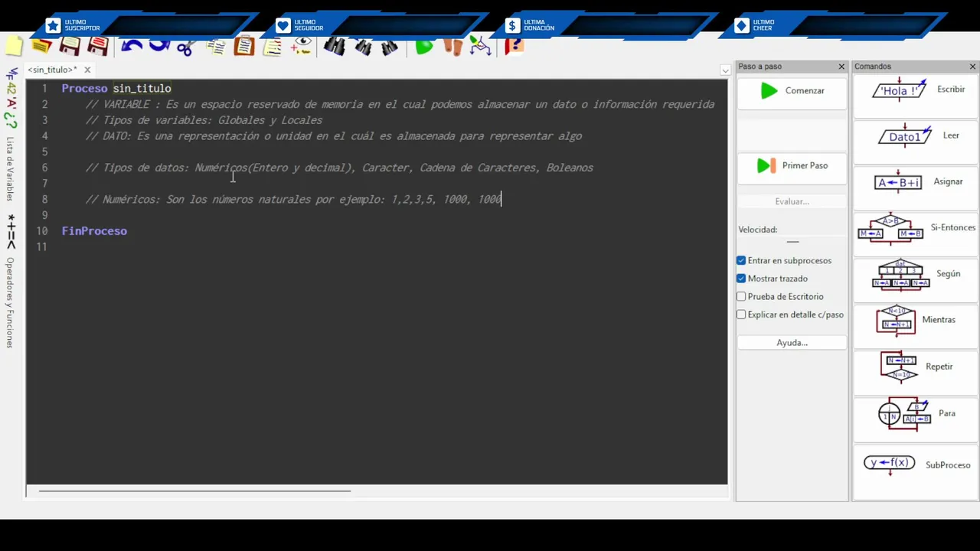
Task: Adjust the Velocidad slider
Action: pyautogui.click(x=792, y=241)
